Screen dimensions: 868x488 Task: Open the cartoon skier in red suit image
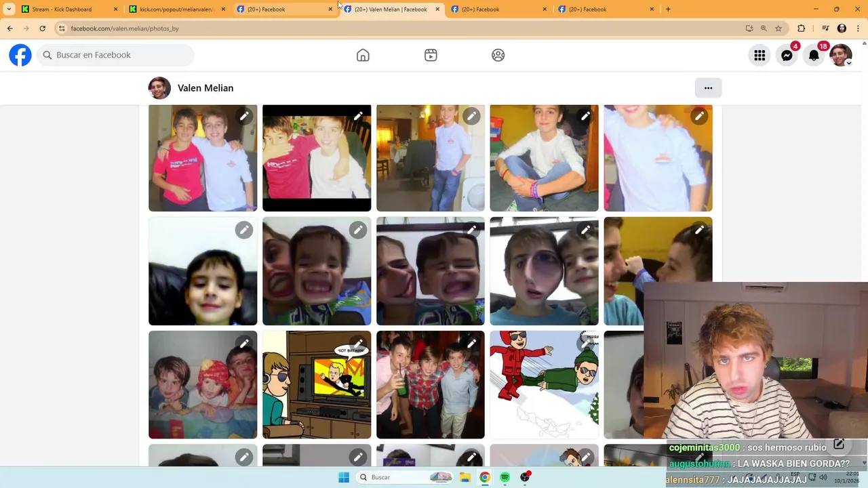pos(544,385)
